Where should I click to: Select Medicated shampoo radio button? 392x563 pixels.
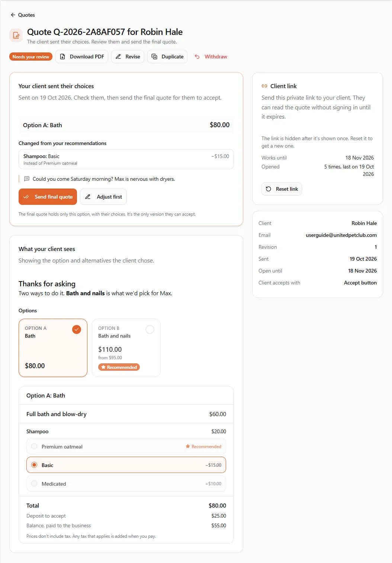point(34,483)
